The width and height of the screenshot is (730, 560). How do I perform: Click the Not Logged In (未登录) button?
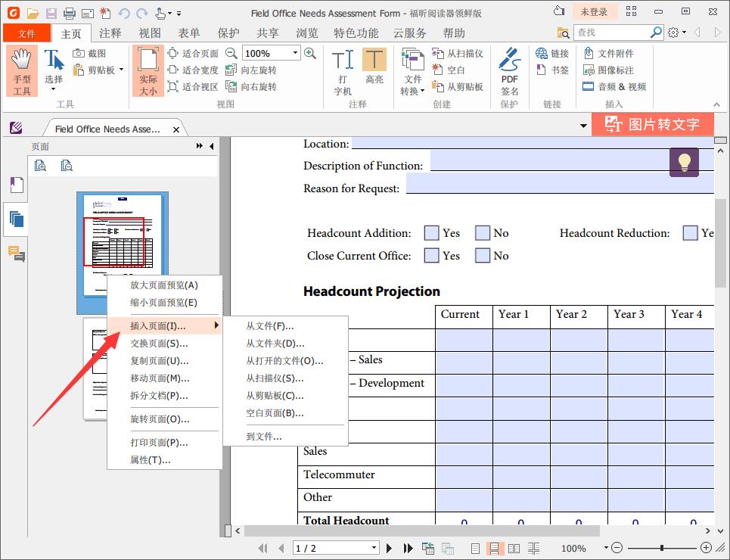pyautogui.click(x=594, y=12)
